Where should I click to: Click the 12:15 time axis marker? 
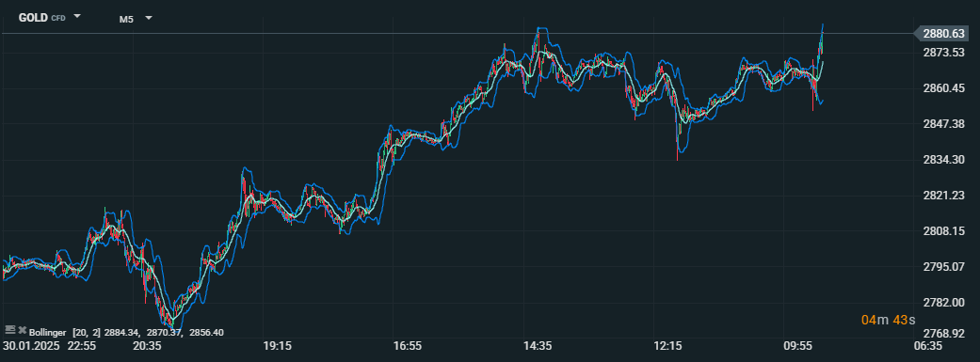point(667,346)
